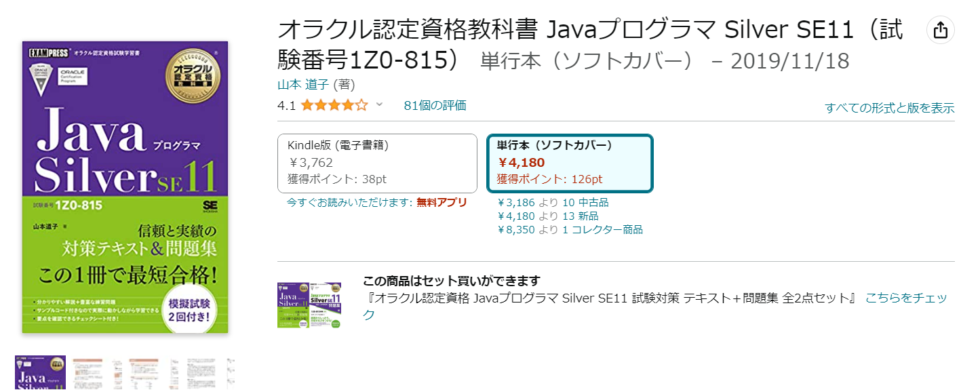Viewport: 980px width, 390px height.
Task: Open the star rating dropdown chevron
Action: click(x=379, y=104)
